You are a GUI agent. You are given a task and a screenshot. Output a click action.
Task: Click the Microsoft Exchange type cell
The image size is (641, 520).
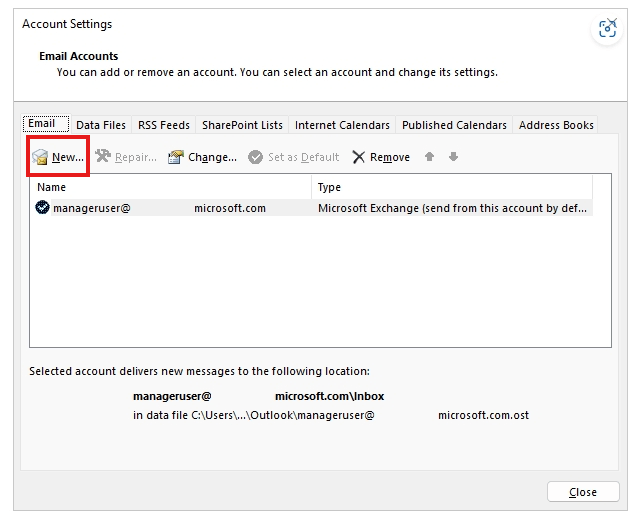(x=452, y=208)
